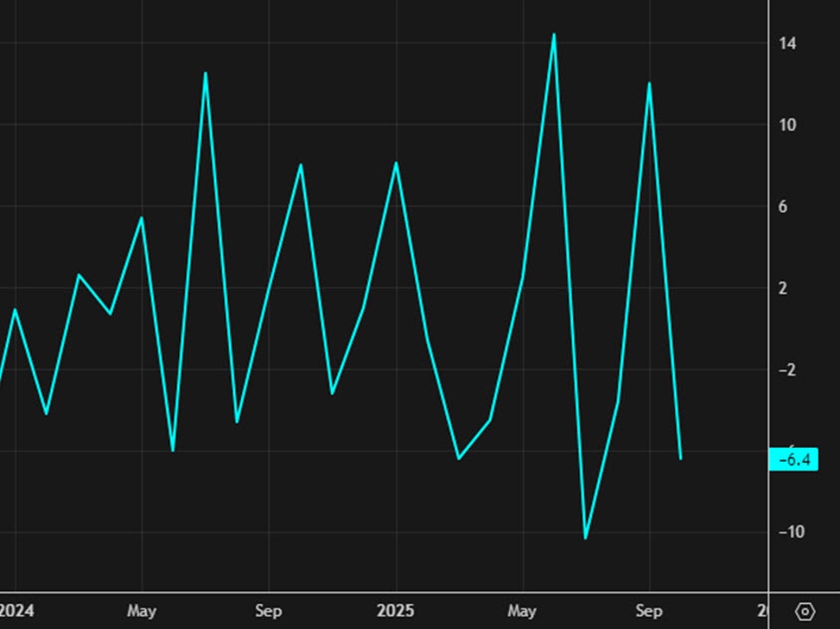Select the highest peak of the cyan line
The height and width of the screenshot is (629, 840).
[554, 34]
